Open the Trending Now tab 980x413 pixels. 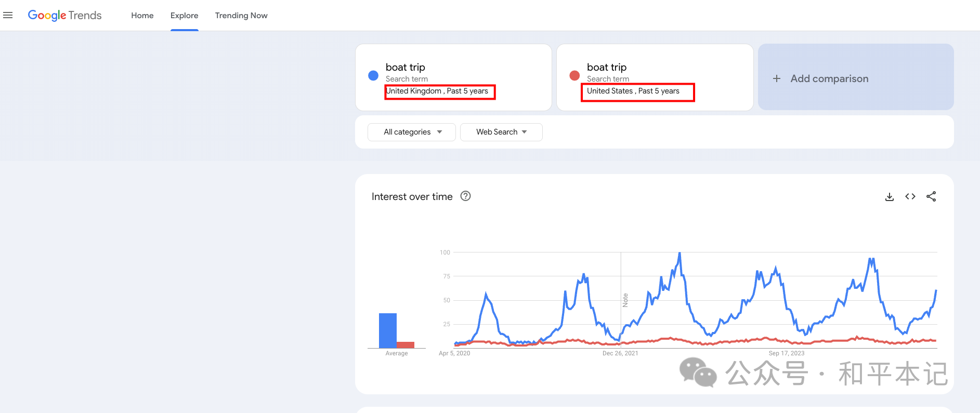pos(241,16)
